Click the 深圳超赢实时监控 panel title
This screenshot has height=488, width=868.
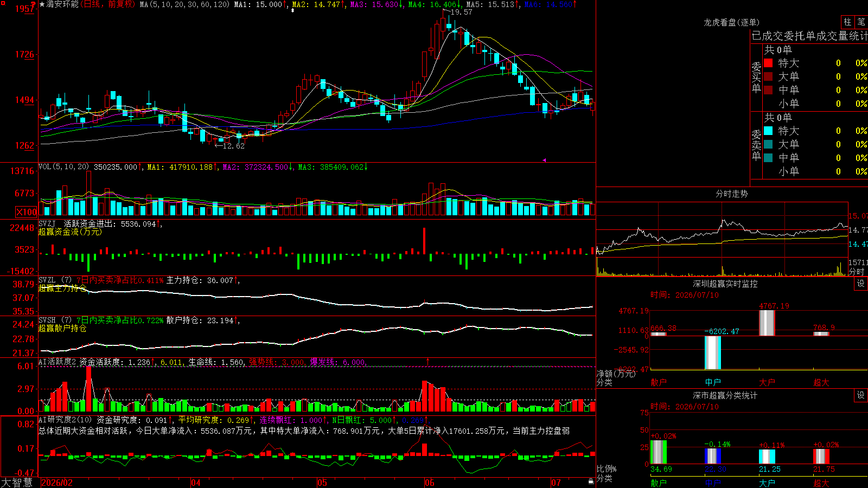point(725,284)
